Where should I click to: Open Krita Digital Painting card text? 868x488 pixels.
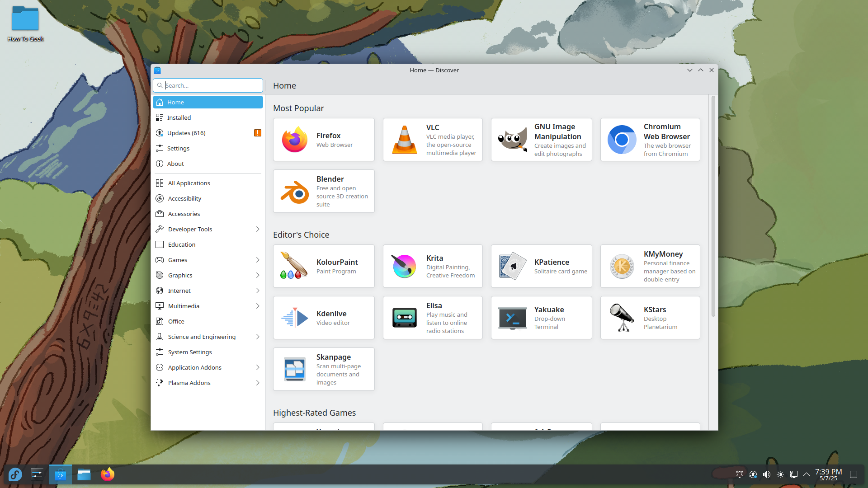click(450, 271)
